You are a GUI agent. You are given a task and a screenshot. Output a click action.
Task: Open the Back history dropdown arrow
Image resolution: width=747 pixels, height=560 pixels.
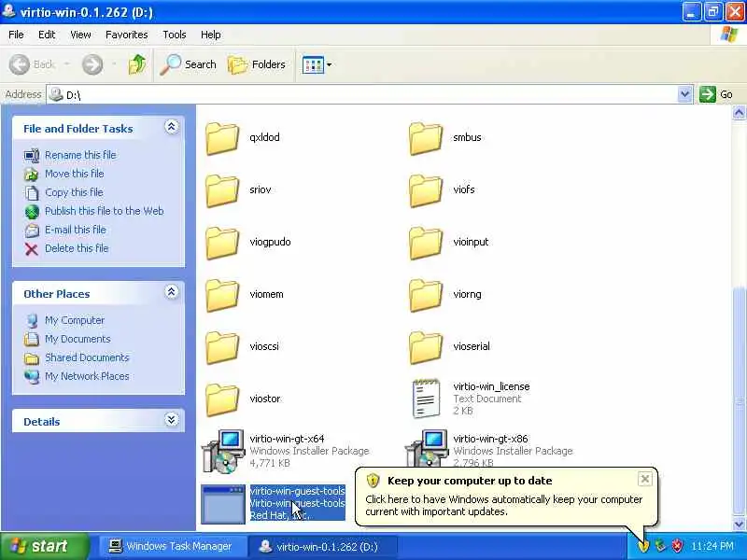coord(66,64)
